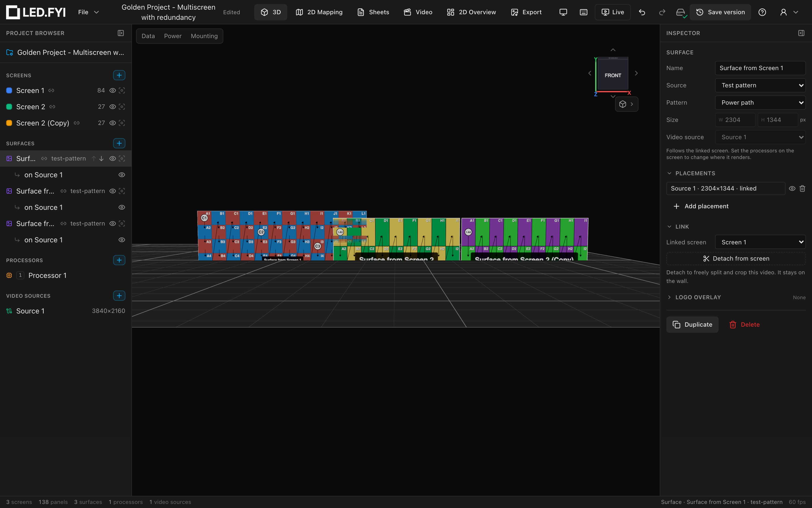The width and height of the screenshot is (812, 508).
Task: Select the Power overlay tab
Action: pos(173,36)
